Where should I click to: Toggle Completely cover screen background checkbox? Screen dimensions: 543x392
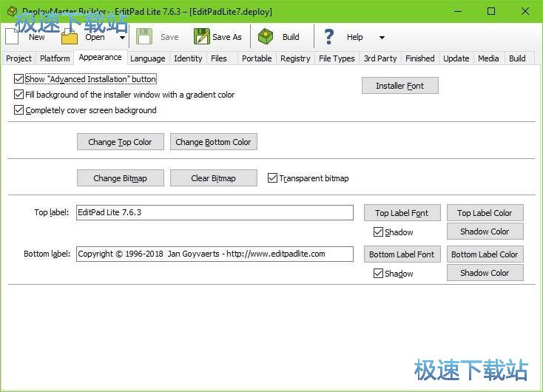(x=18, y=110)
